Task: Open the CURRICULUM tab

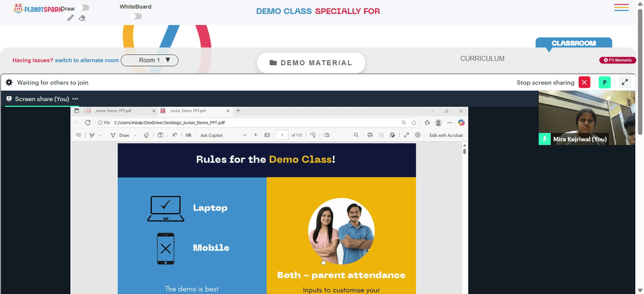Action: 482,59
